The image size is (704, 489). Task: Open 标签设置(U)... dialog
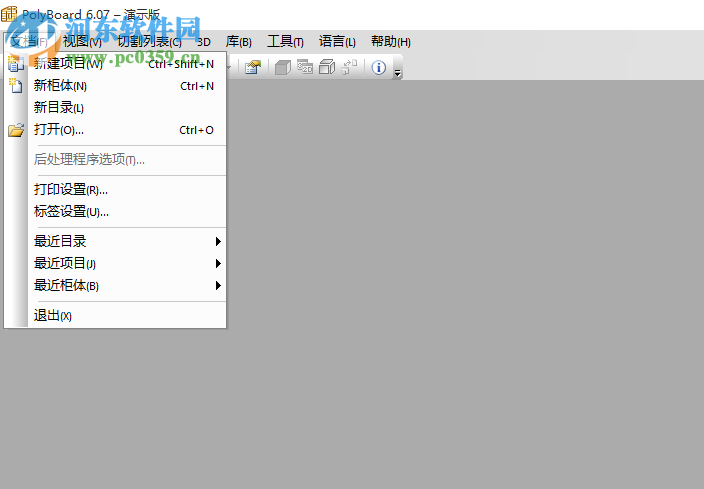point(115,211)
